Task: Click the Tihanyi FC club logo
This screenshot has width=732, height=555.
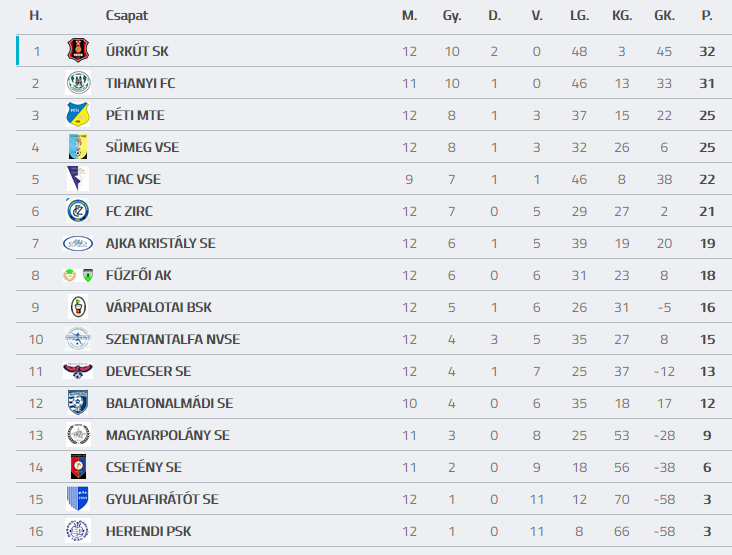Action: [x=78, y=83]
